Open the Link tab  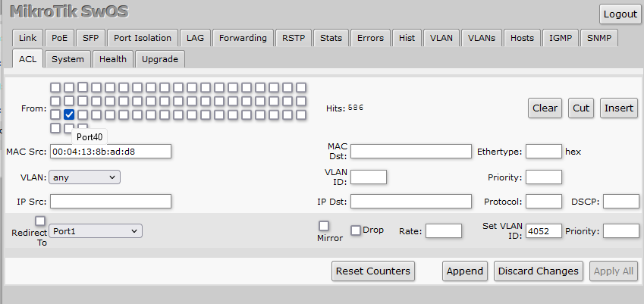coord(27,38)
